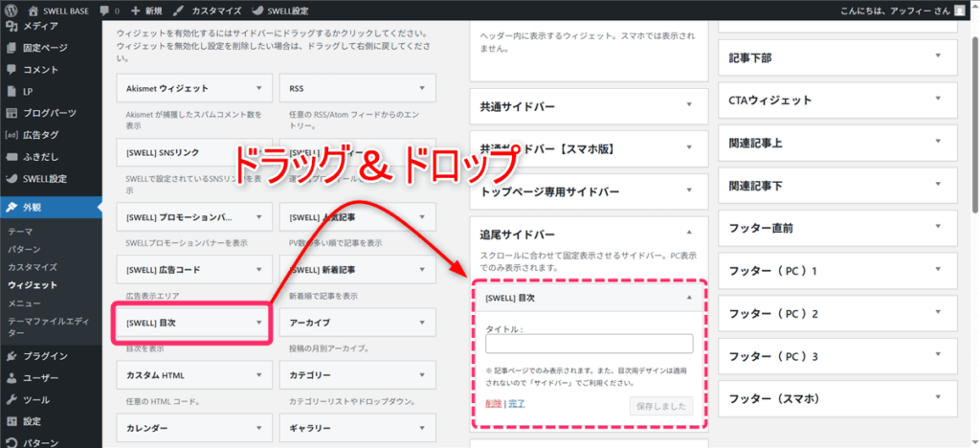This screenshot has height=448, width=980.
Task: Go to SWELL BASE site home
Action: click(57, 10)
